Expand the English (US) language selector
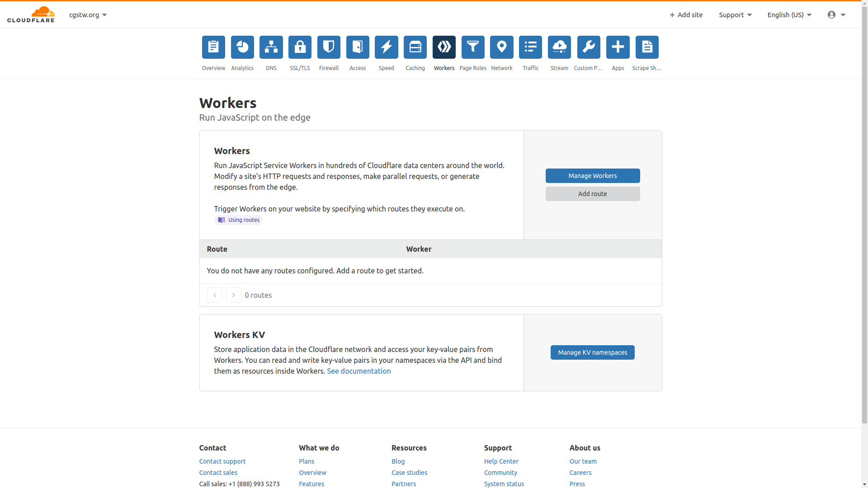This screenshot has width=868, height=488. 789,15
